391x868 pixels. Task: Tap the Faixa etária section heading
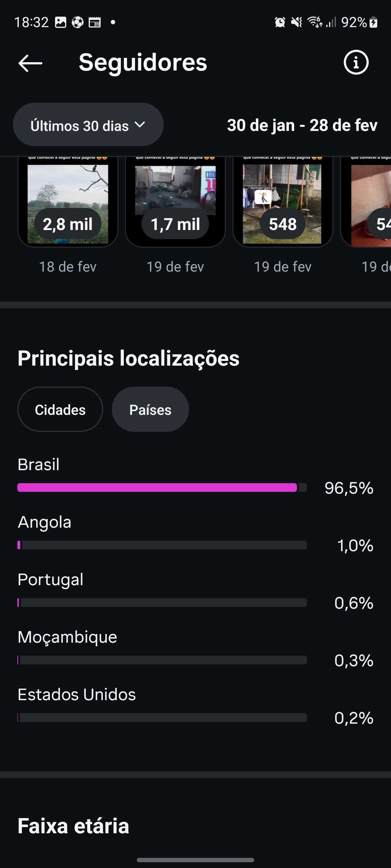pos(73,826)
